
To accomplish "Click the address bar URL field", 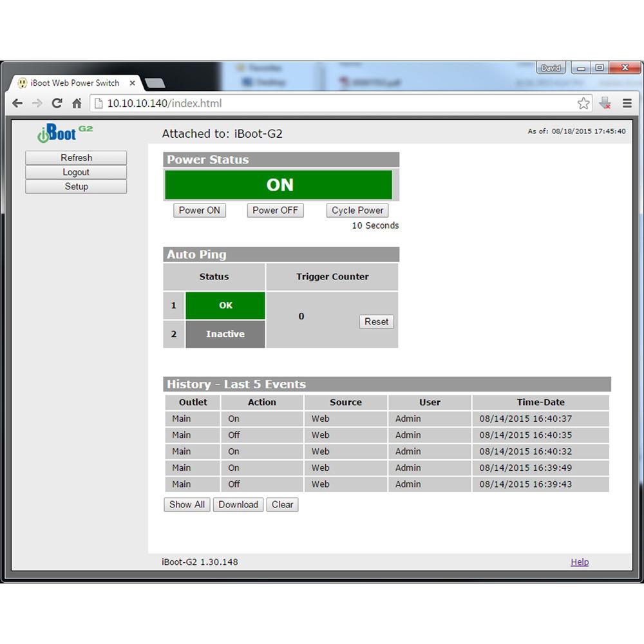I will [x=335, y=103].
